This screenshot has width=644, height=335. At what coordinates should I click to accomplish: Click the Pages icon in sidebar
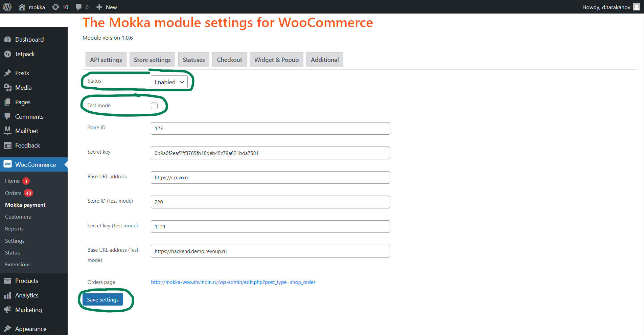coord(8,102)
